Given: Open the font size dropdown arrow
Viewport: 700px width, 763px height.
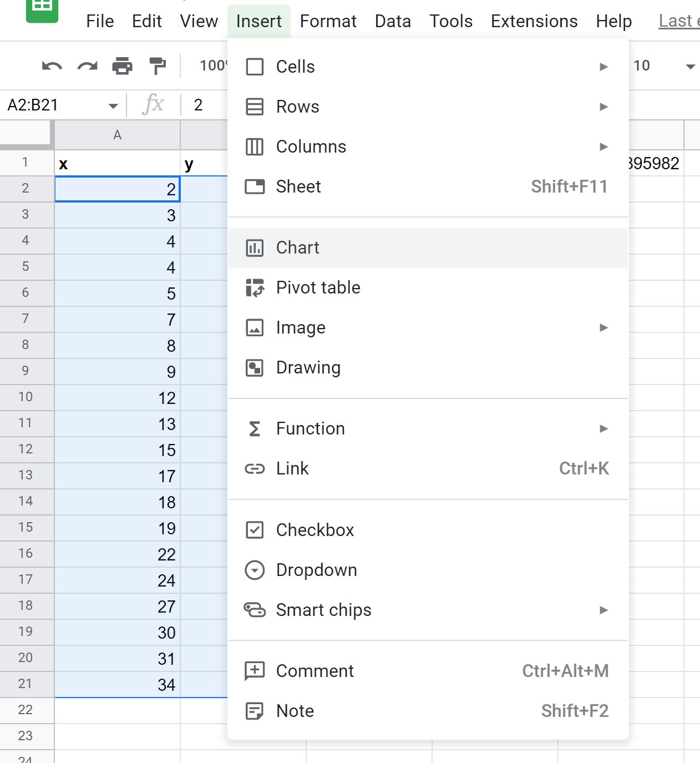Looking at the screenshot, I should 690,67.
